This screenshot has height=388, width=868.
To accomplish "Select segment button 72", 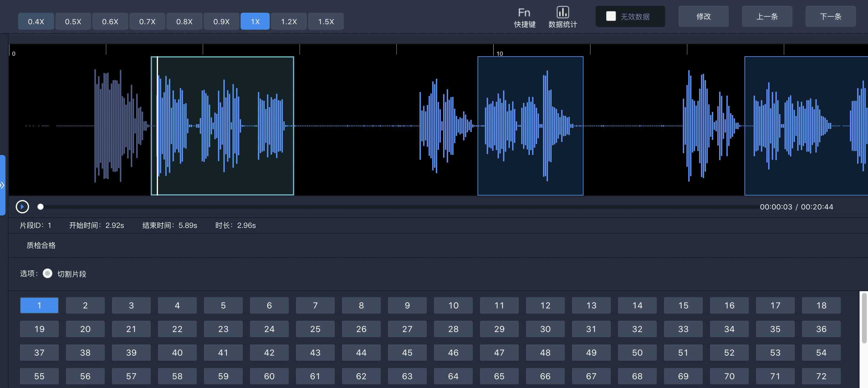I will (821, 376).
